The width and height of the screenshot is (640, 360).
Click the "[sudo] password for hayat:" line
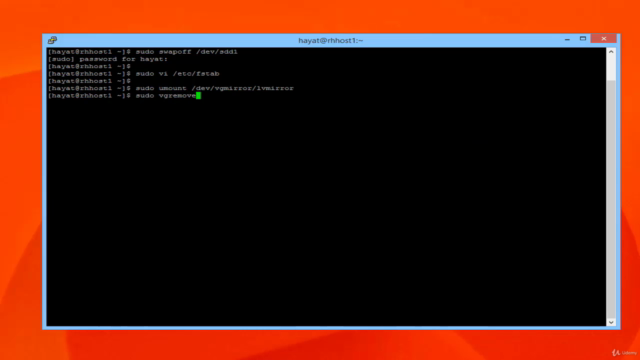pyautogui.click(x=108, y=59)
